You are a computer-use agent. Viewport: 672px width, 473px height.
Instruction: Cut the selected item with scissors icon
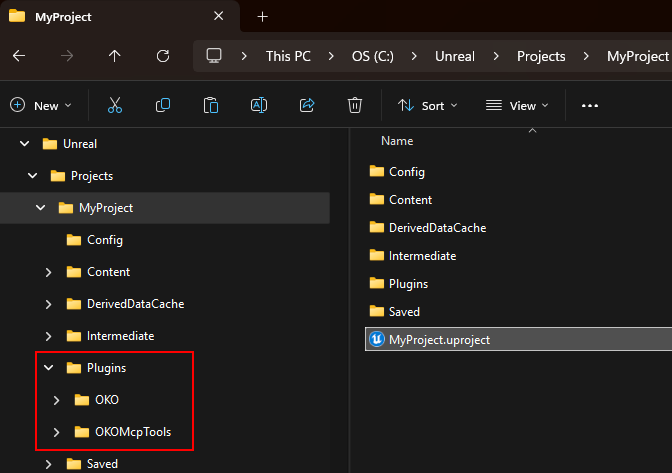click(x=115, y=105)
